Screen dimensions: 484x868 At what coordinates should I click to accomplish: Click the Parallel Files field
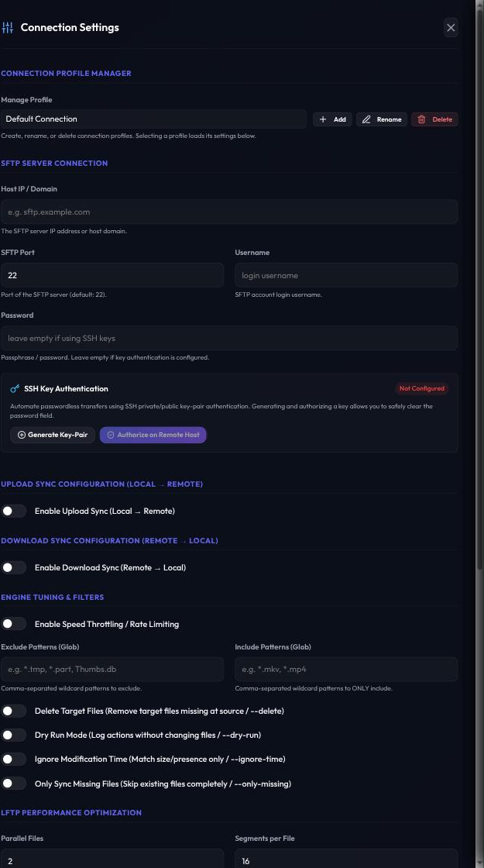point(112,859)
